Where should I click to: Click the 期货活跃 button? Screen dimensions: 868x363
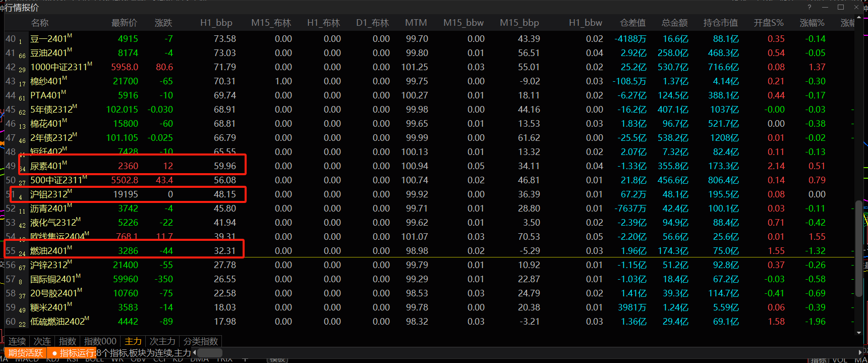tap(26, 353)
